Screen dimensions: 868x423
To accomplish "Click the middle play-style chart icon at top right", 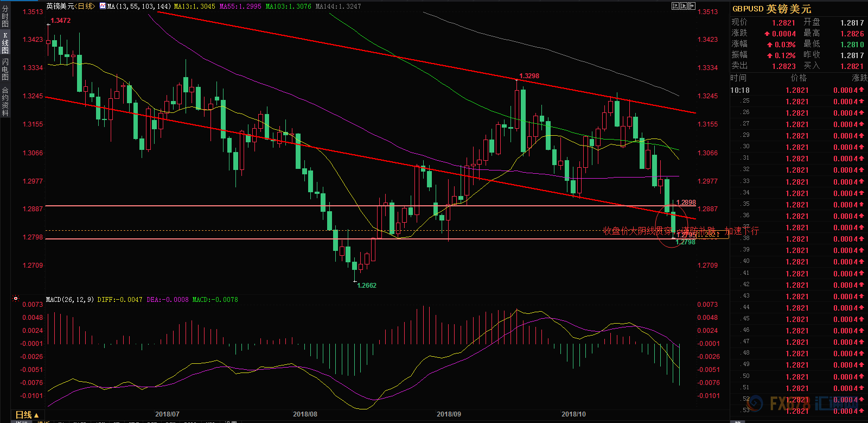I will [x=684, y=6].
